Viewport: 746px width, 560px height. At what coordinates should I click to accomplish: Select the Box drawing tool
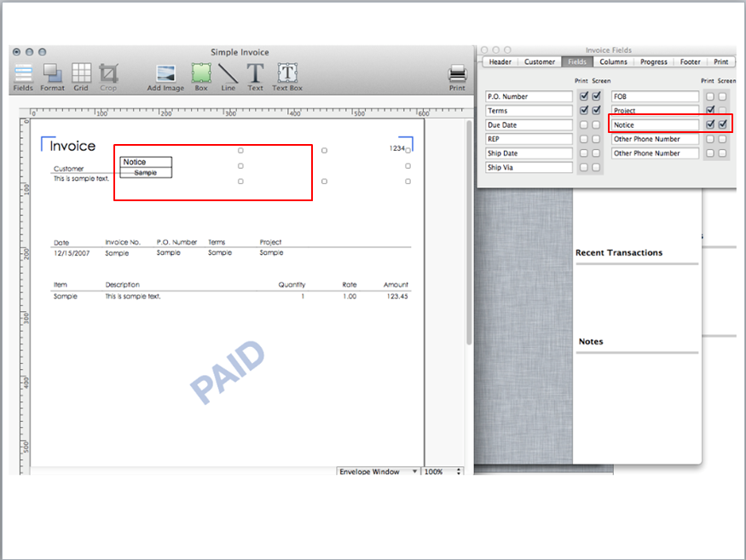click(201, 78)
